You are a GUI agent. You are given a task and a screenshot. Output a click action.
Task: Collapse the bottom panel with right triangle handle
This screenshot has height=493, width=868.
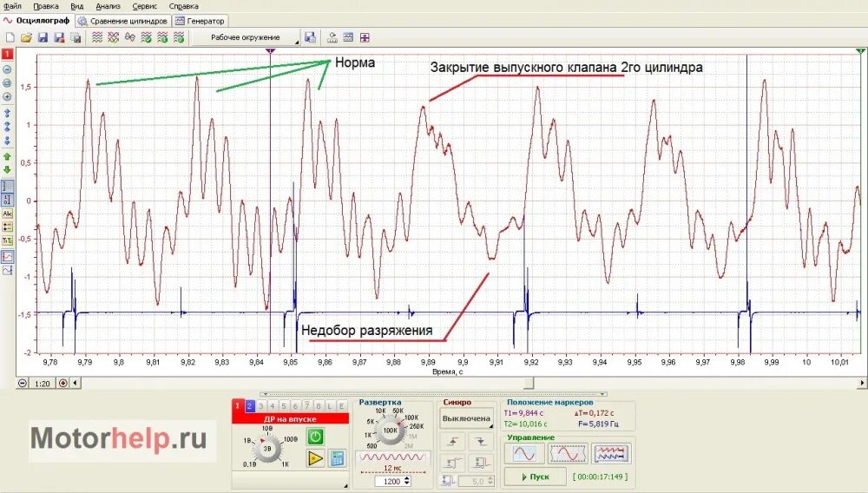[602, 394]
